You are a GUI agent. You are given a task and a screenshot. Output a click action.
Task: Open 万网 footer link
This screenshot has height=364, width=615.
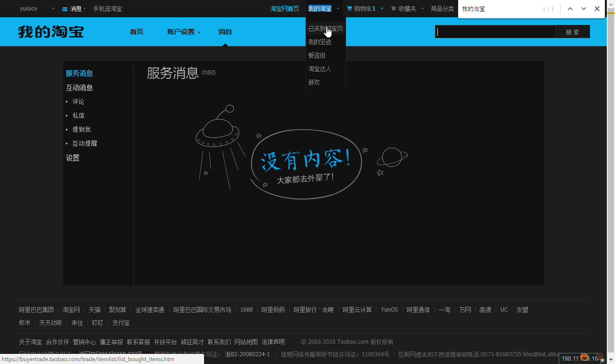(465, 310)
